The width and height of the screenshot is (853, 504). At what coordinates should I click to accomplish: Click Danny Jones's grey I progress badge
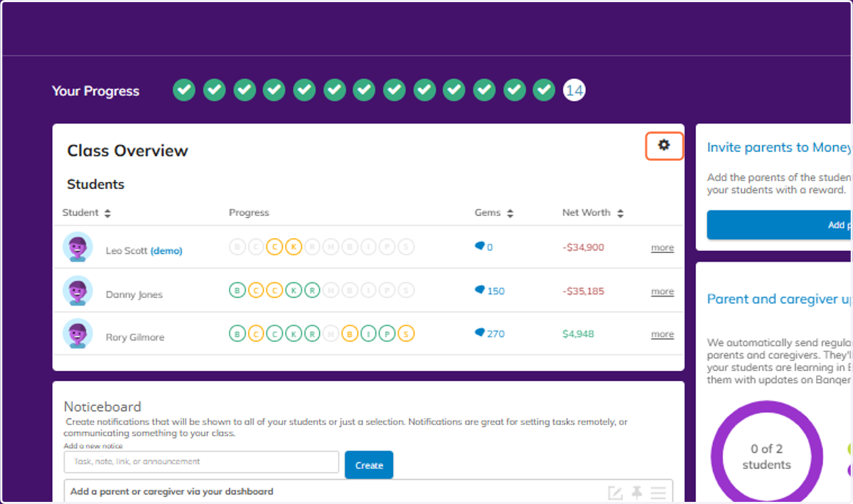point(368,290)
